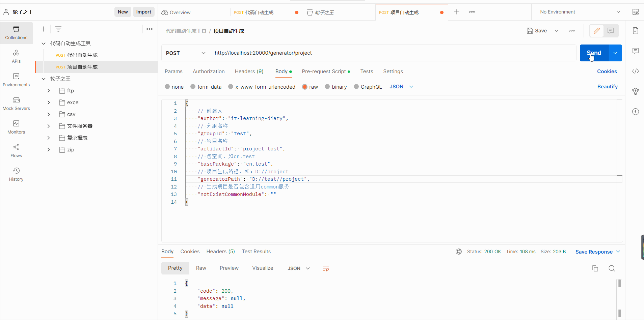Image resolution: width=644 pixels, height=320 pixels.
Task: Show response Raw view
Action: (x=201, y=268)
